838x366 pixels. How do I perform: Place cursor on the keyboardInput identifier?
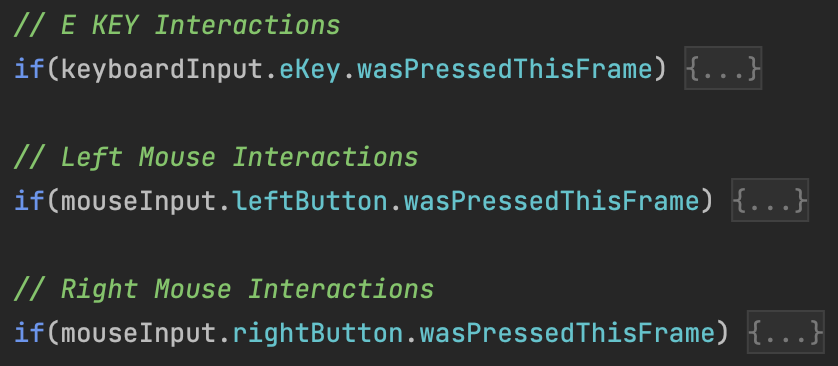(162, 69)
